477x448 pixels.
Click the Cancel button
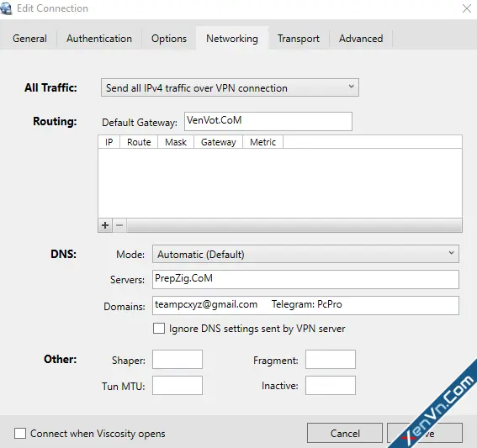click(345, 433)
